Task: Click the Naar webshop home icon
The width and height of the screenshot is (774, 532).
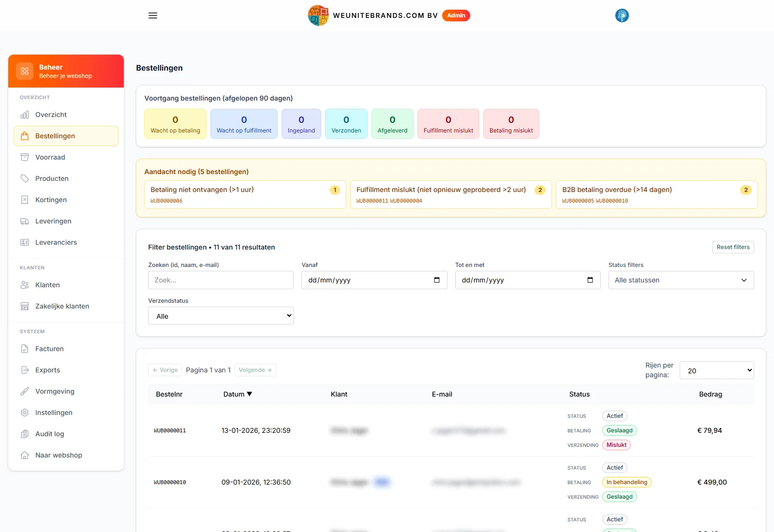Action: point(25,455)
